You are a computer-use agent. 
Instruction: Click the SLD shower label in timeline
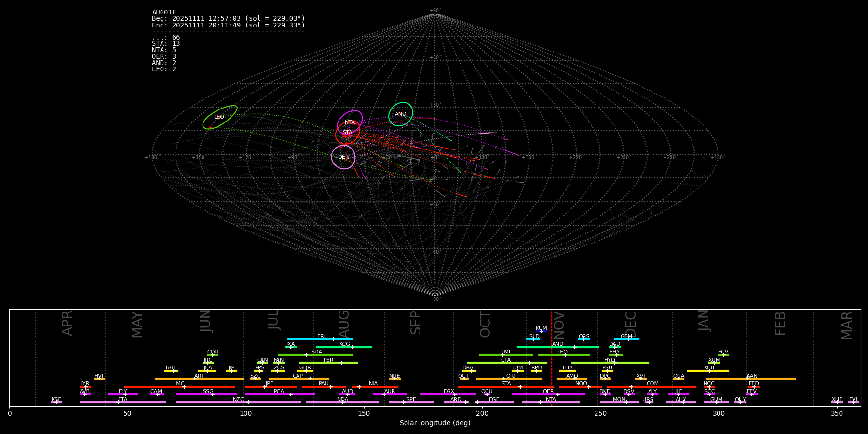[x=534, y=337]
